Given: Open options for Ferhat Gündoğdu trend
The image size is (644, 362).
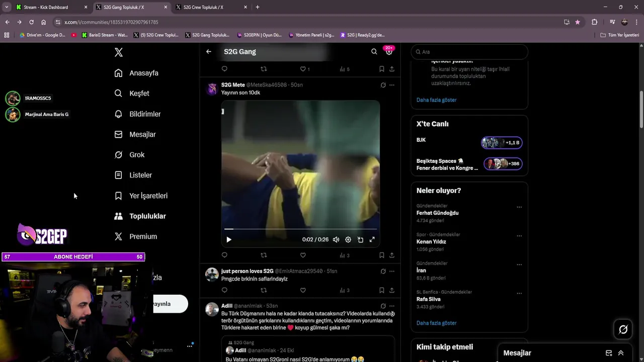Looking at the screenshot, I should click(x=519, y=207).
